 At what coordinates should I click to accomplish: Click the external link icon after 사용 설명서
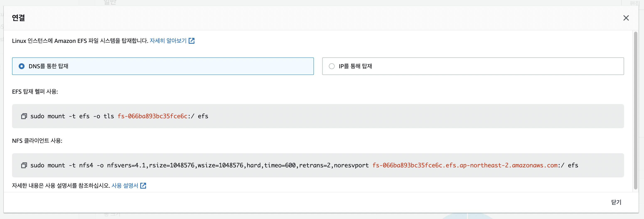(143, 186)
